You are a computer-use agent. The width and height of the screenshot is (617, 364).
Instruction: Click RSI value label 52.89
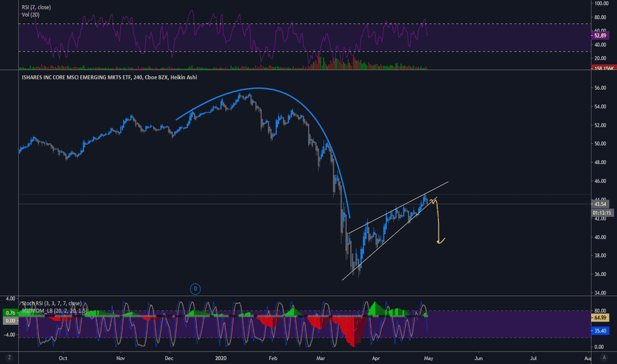(600, 36)
